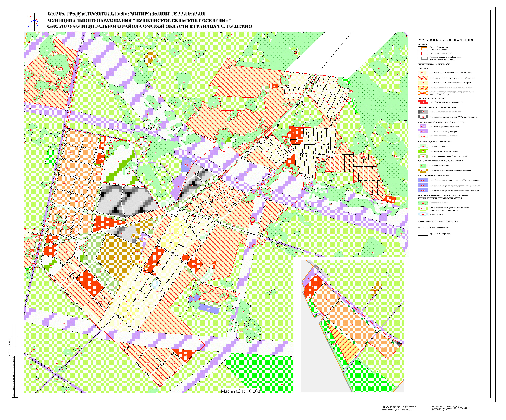Click the north arrow compass symbol

(x=33, y=22)
